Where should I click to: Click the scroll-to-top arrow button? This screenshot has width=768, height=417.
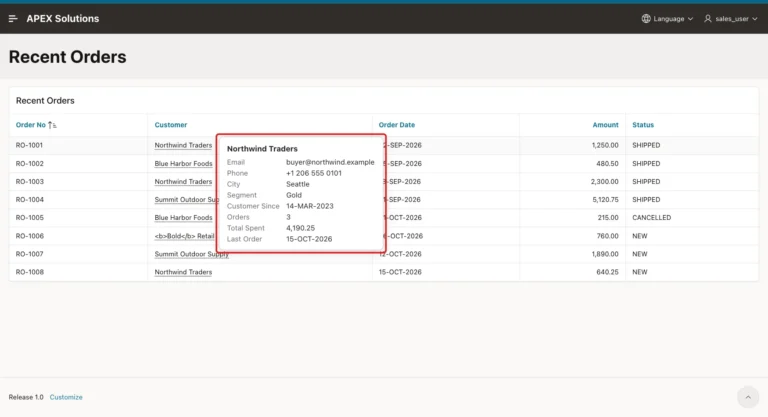(x=748, y=397)
